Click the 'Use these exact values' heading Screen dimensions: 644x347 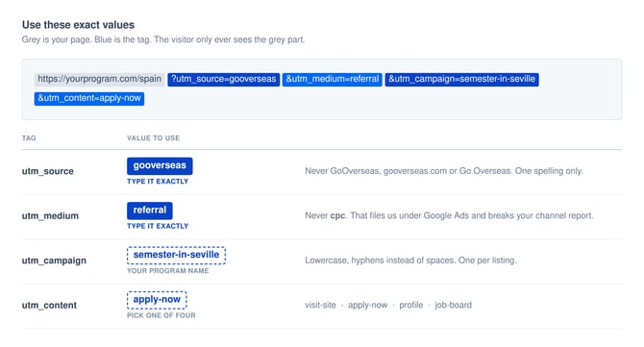tap(78, 25)
